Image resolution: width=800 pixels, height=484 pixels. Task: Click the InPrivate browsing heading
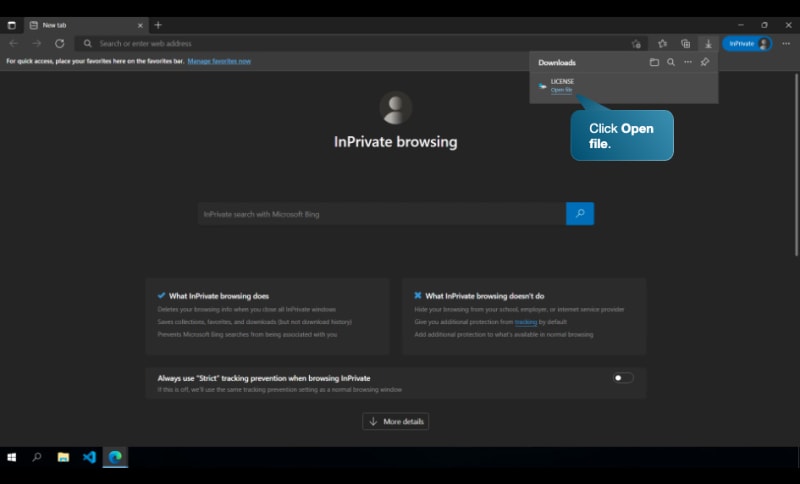pyautogui.click(x=395, y=142)
